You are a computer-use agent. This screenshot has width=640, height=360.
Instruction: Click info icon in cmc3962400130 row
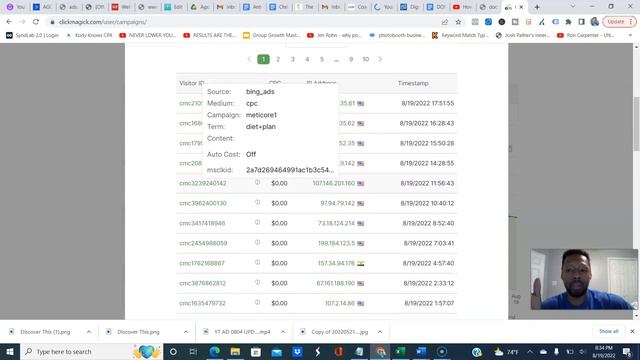(258, 202)
